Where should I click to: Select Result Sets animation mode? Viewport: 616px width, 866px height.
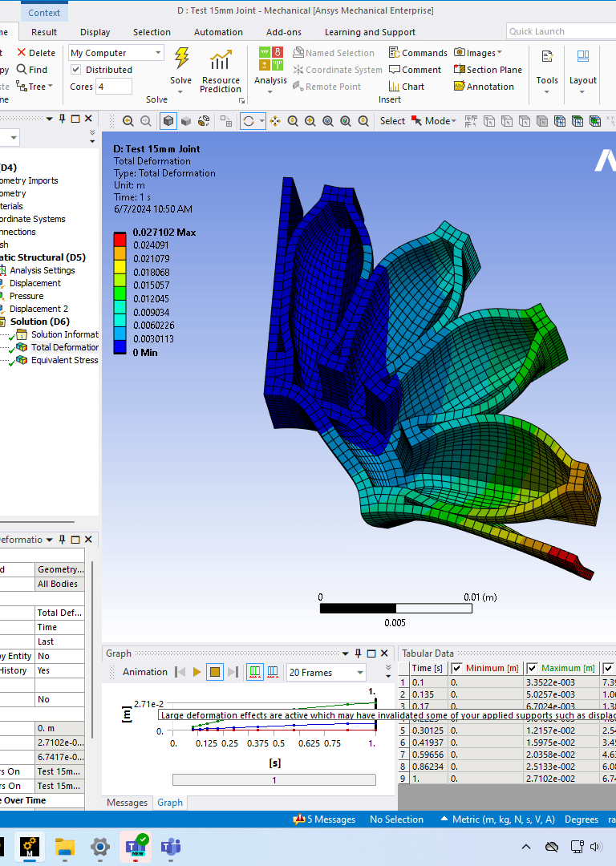pyautogui.click(x=273, y=672)
